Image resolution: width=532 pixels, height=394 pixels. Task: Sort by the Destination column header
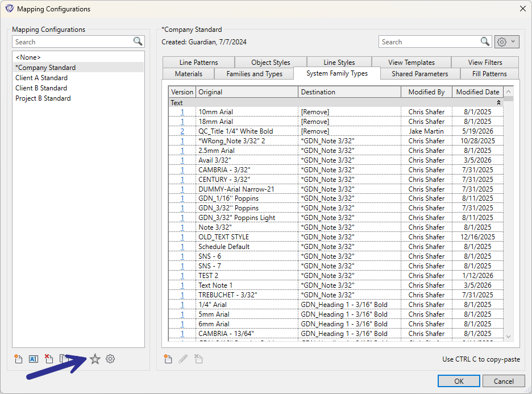350,92
